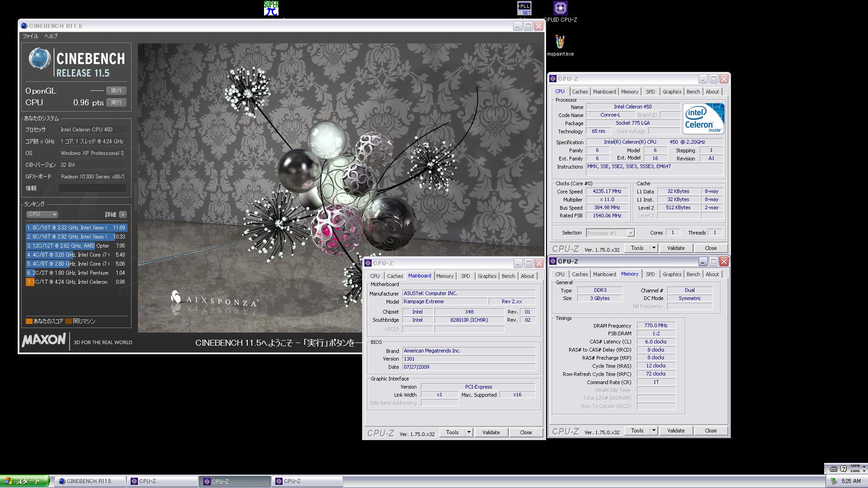Select ranking entry 4C/8T @ 3.20 GHz Core i7
Image resolution: width=868 pixels, height=488 pixels.
[76, 255]
